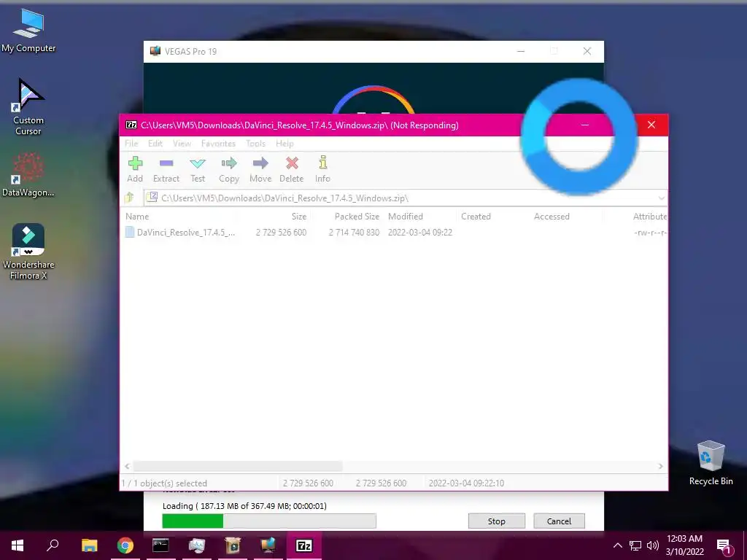Click the scrollbar left arrow in file list

[127, 466]
